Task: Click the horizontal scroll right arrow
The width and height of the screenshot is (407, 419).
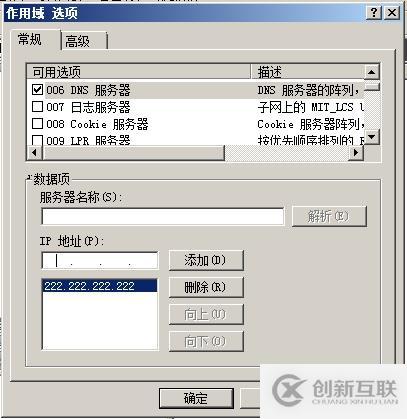Action: (356, 153)
